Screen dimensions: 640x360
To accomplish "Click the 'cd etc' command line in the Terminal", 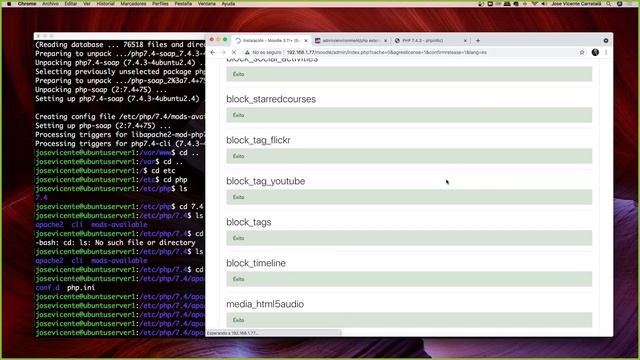I will coord(163,171).
